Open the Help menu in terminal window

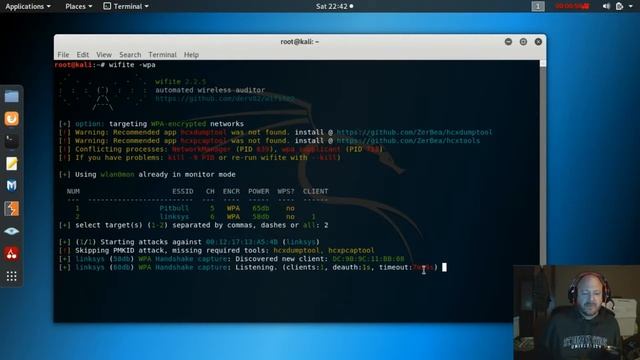point(191,55)
